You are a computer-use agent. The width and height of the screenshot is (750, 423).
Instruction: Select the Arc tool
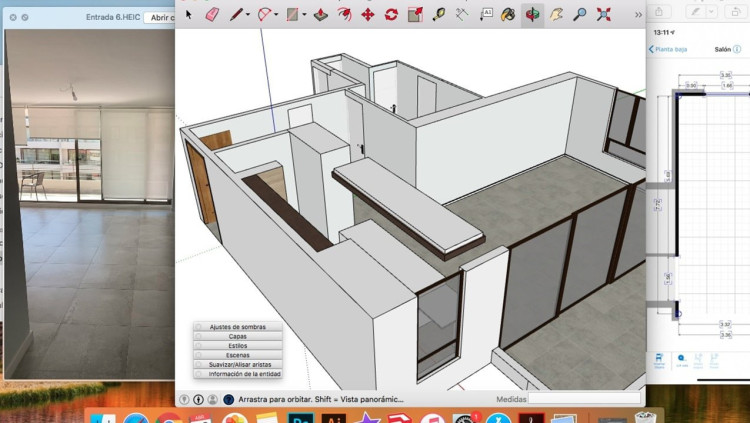pyautogui.click(x=264, y=15)
